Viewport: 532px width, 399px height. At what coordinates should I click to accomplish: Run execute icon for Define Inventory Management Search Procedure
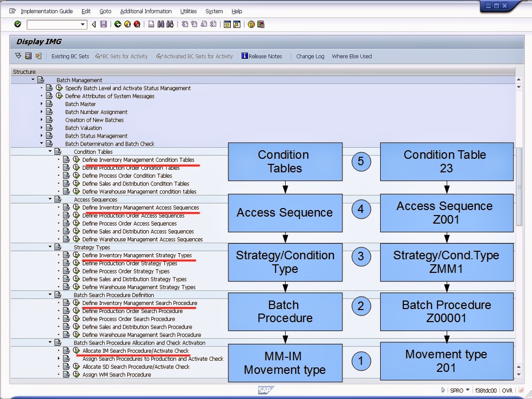click(x=76, y=303)
